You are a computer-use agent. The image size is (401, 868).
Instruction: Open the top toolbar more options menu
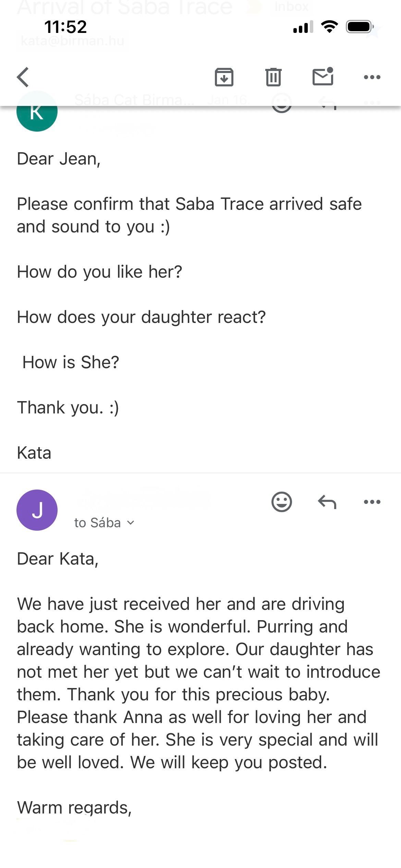[x=372, y=77]
